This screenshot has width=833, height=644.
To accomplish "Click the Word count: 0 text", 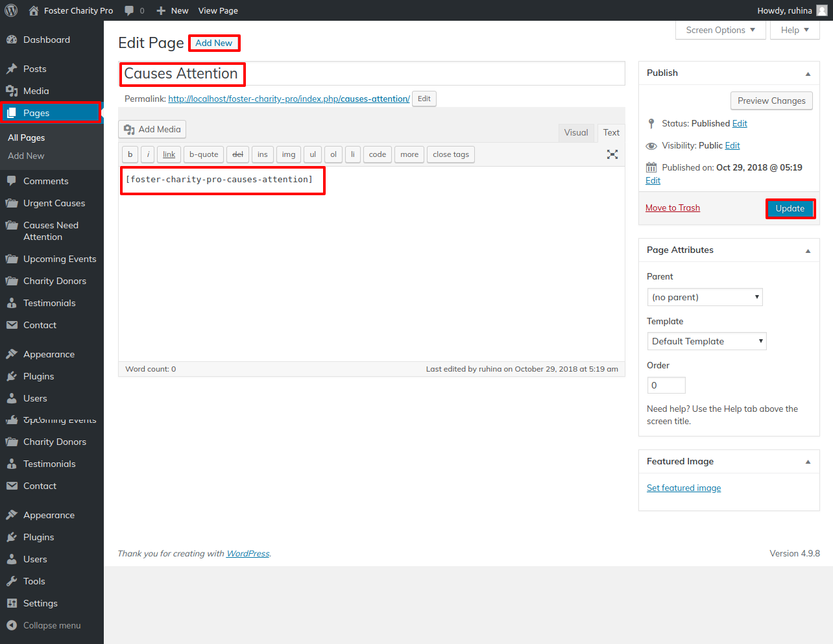I will 151,369.
